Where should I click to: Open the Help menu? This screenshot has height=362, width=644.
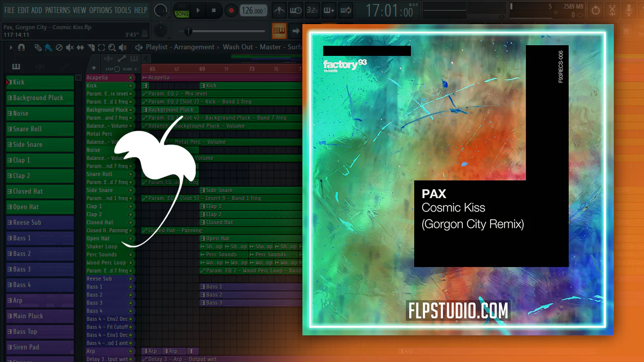(x=141, y=10)
